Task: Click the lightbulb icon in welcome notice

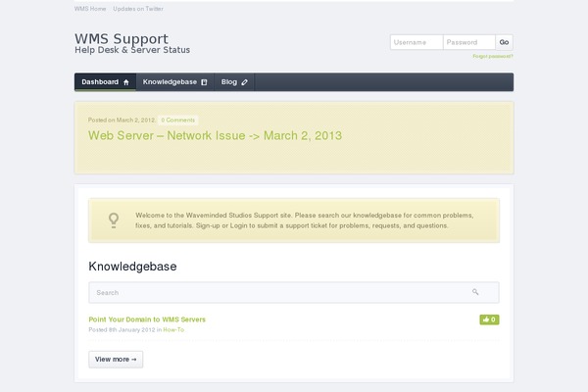Action: (114, 220)
